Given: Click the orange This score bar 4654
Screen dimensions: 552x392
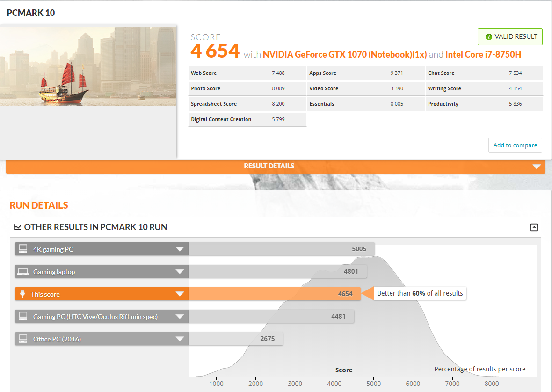Looking at the screenshot, I should pyautogui.click(x=275, y=294).
